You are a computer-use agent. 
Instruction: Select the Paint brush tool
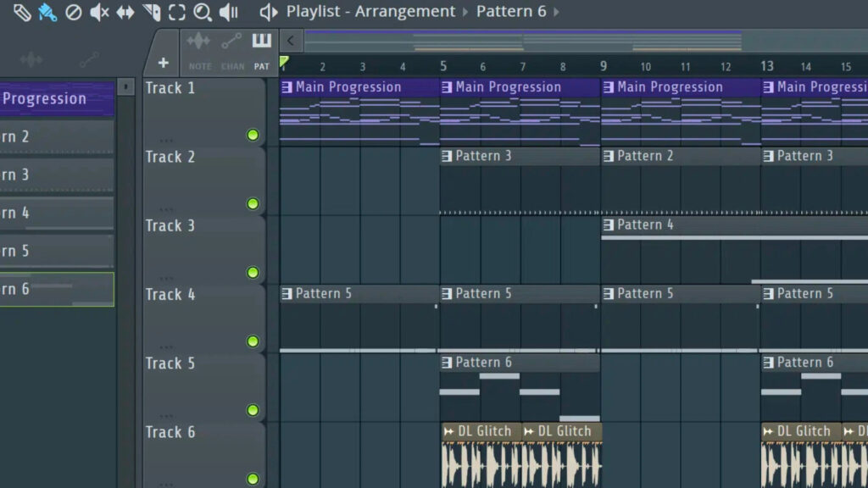tap(47, 12)
